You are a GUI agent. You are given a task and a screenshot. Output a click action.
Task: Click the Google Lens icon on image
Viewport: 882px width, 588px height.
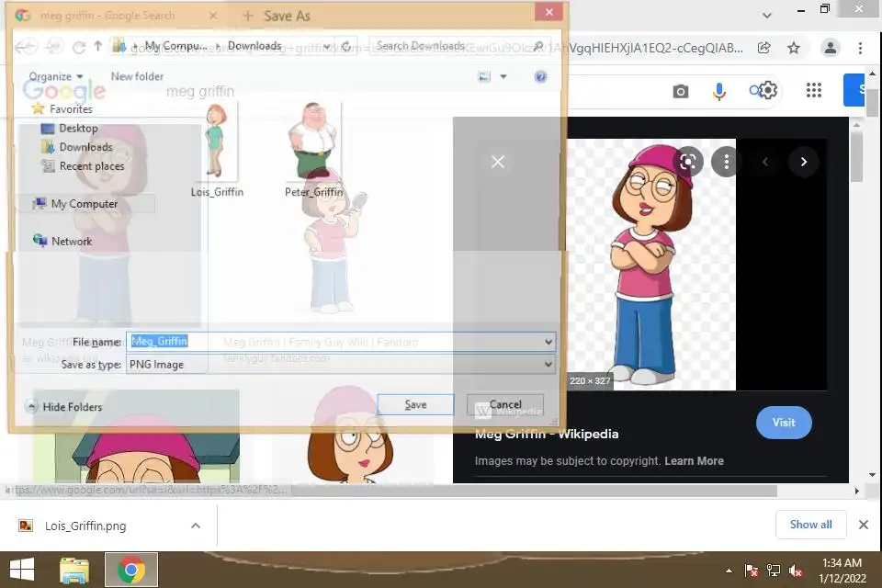coord(688,162)
